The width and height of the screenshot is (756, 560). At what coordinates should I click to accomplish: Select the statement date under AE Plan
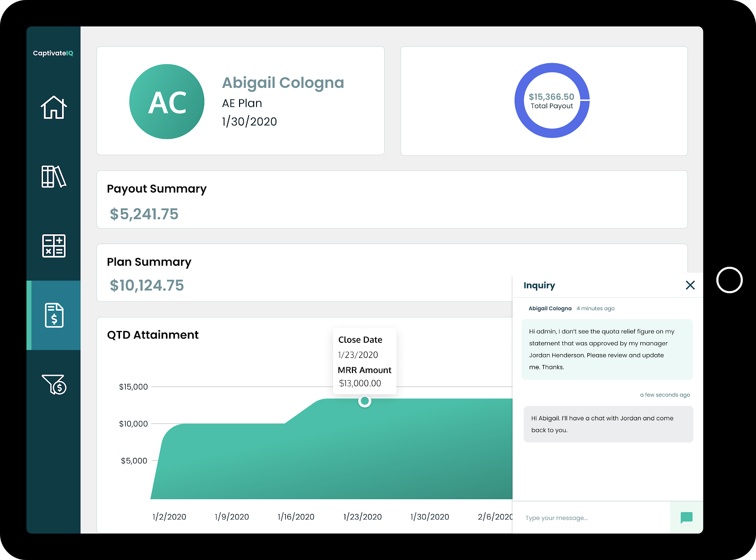pos(249,122)
